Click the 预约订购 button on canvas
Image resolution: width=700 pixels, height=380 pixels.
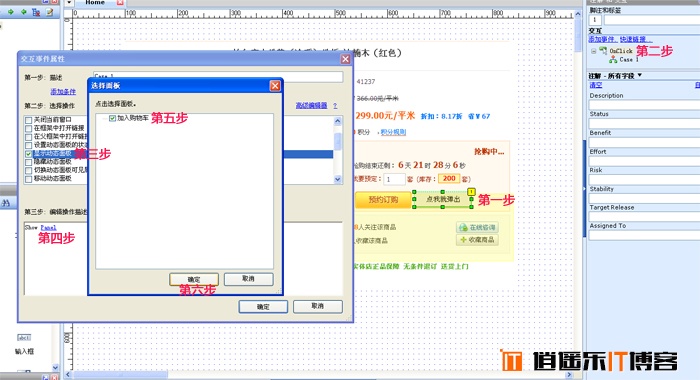[x=383, y=200]
